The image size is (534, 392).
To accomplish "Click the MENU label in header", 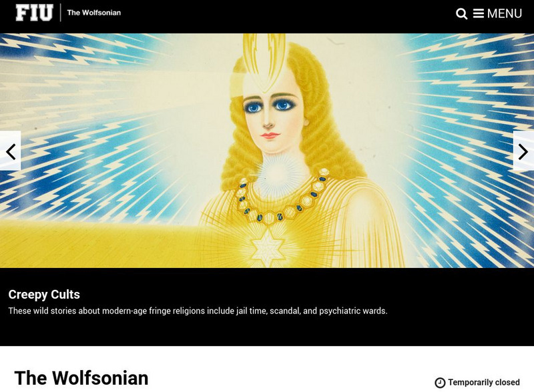I will click(x=505, y=13).
